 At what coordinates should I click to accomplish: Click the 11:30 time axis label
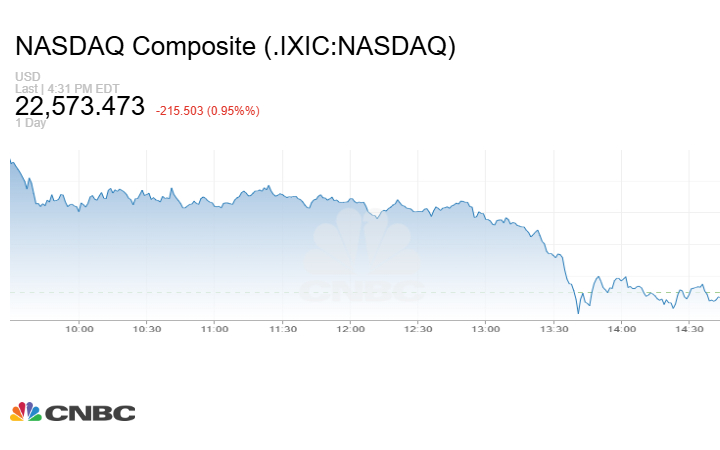(283, 328)
